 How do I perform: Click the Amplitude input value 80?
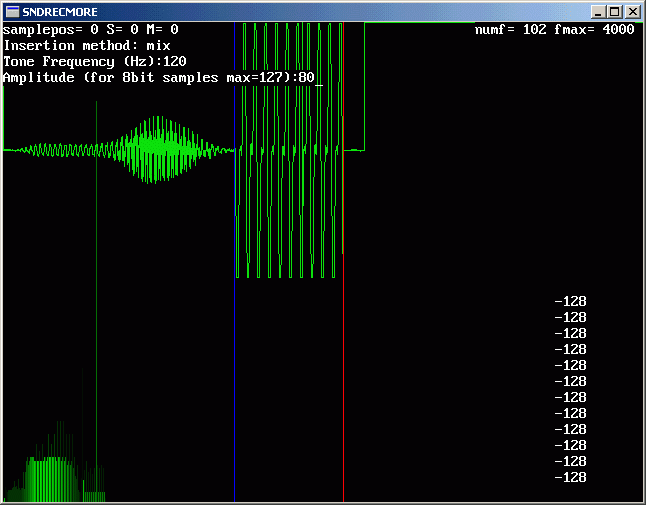pyautogui.click(x=305, y=77)
